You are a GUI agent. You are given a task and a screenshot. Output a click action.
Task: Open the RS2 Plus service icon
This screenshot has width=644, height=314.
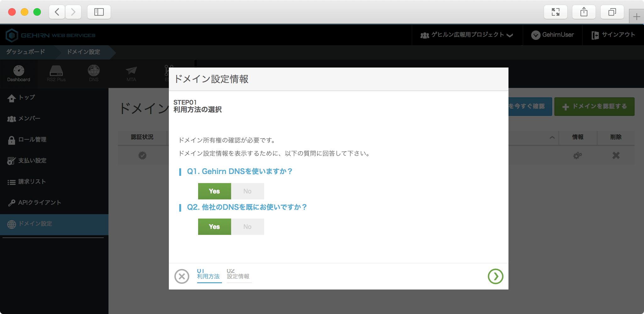(x=56, y=73)
